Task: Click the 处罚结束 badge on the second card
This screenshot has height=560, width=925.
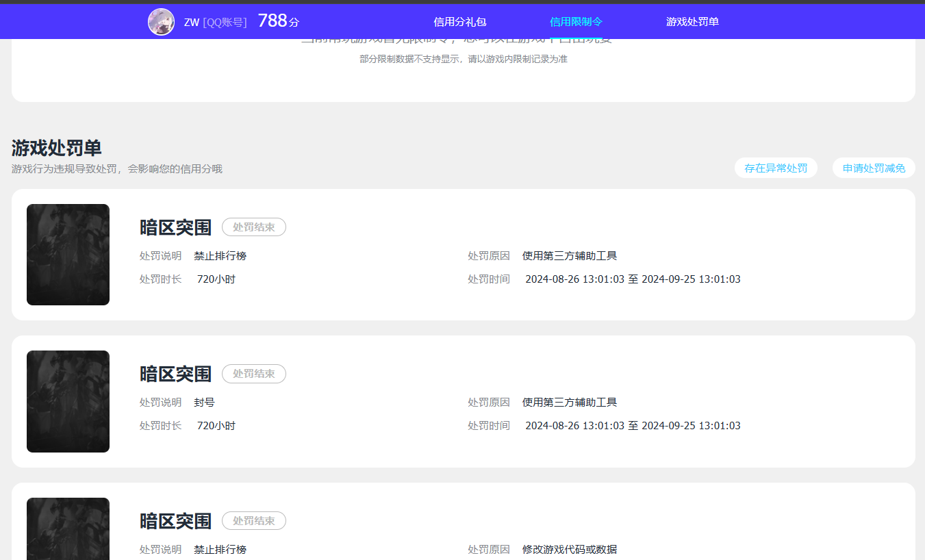Action: (254, 374)
